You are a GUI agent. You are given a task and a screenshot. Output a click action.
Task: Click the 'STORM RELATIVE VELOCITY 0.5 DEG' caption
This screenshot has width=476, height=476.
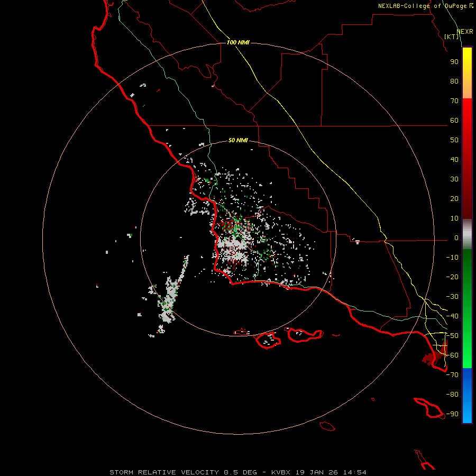pos(183,472)
